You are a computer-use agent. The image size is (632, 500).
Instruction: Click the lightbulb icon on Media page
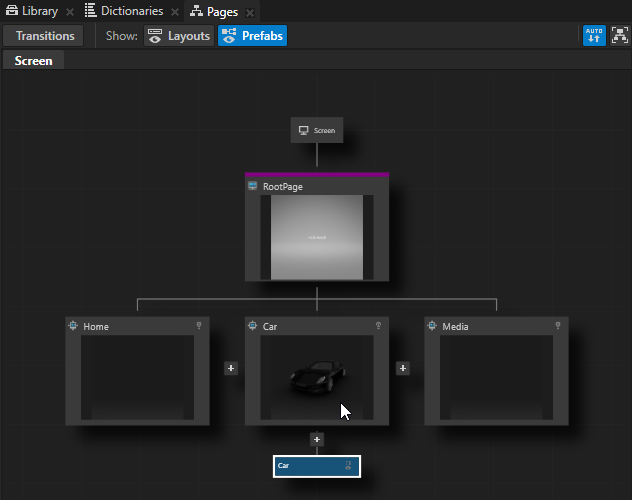[558, 326]
